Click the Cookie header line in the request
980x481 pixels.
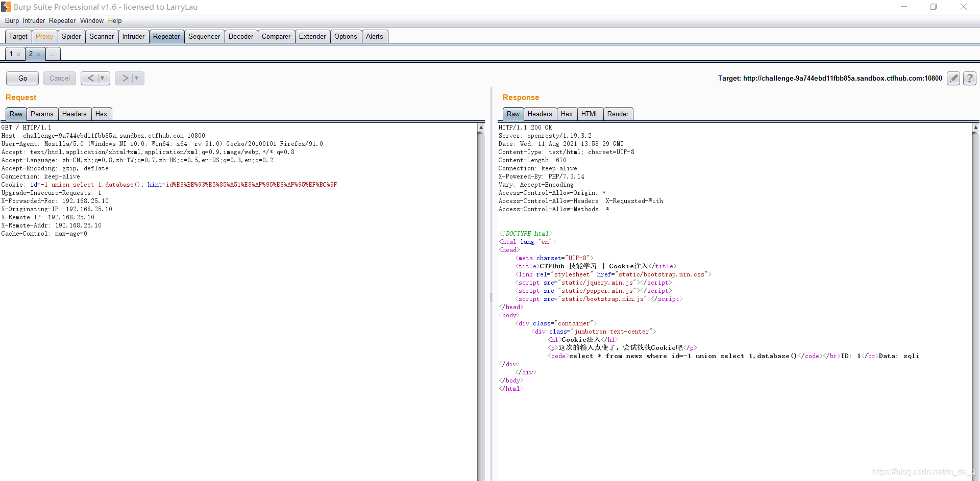tap(169, 185)
